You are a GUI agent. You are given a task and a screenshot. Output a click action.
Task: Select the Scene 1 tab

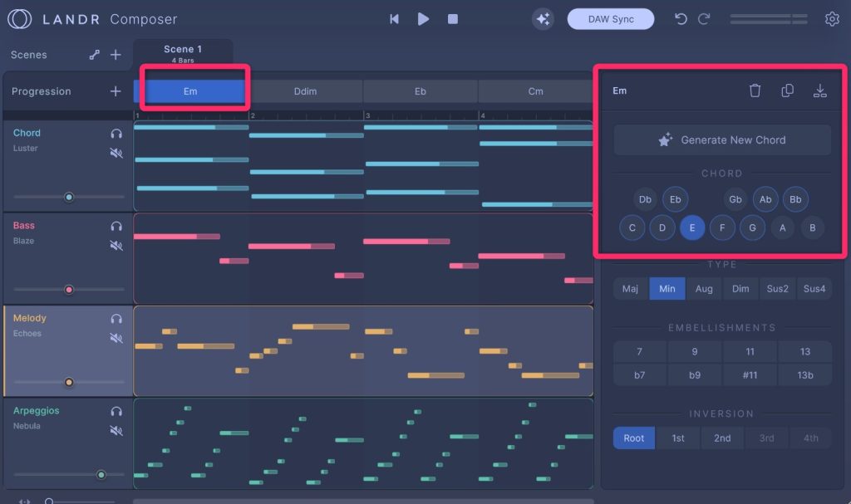(x=183, y=54)
